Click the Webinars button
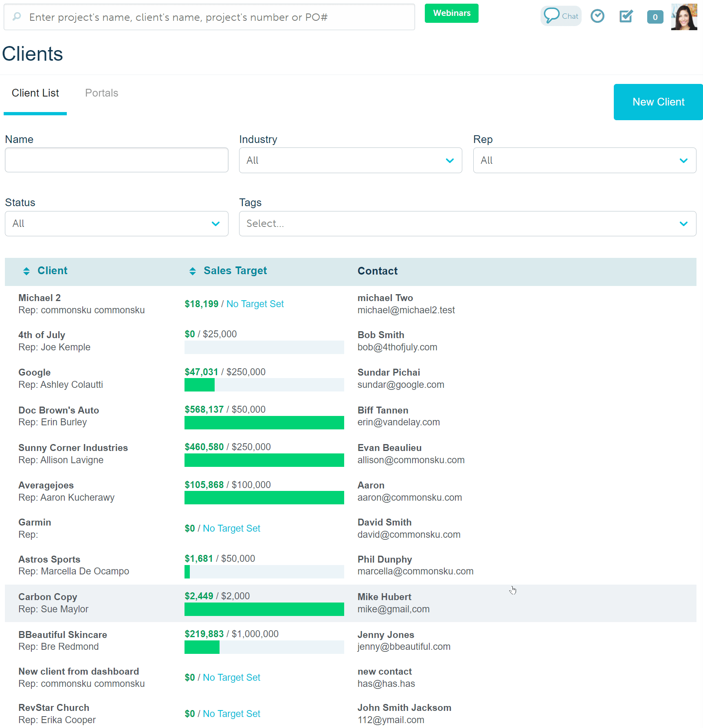This screenshot has width=703, height=728. (x=451, y=13)
